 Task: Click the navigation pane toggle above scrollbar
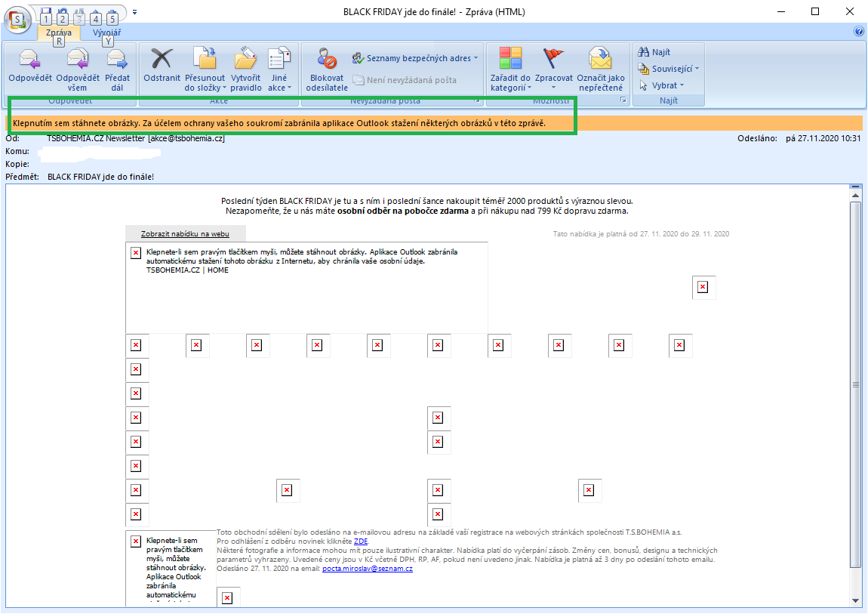tap(855, 187)
